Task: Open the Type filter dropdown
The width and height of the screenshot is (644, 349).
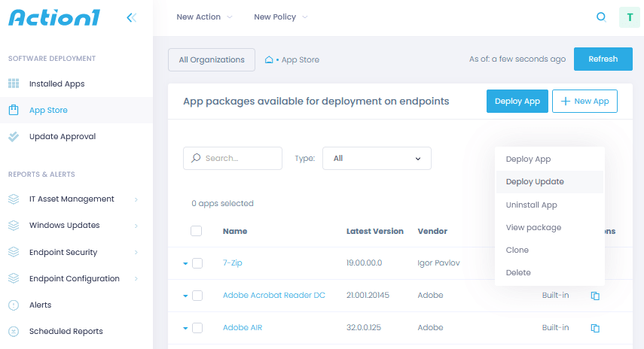Action: tap(377, 159)
